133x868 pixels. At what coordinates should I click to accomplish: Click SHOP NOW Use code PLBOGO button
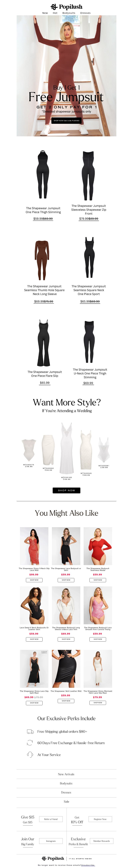click(66, 120)
